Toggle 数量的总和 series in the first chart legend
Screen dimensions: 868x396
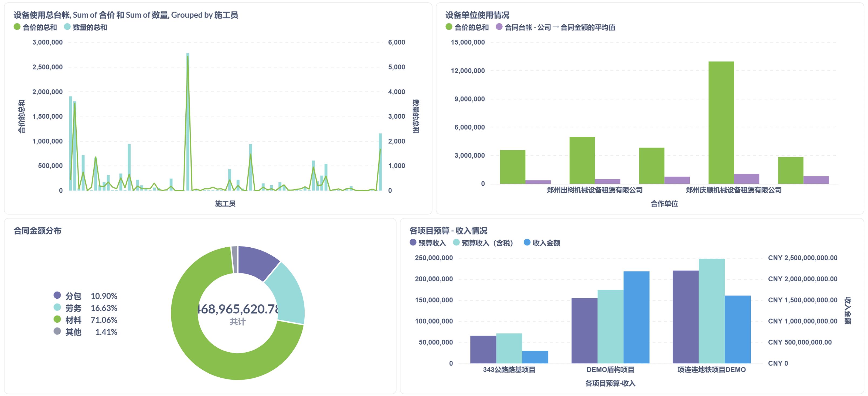(67, 27)
